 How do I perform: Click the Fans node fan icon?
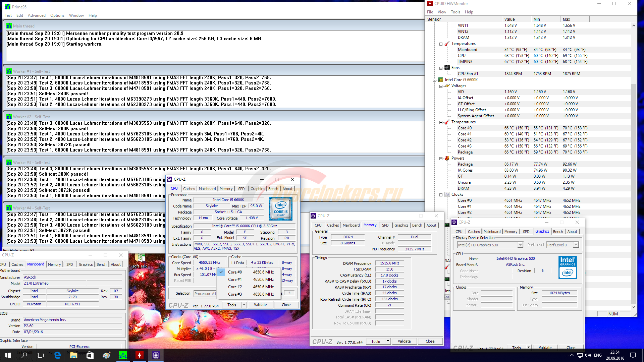[447, 68]
